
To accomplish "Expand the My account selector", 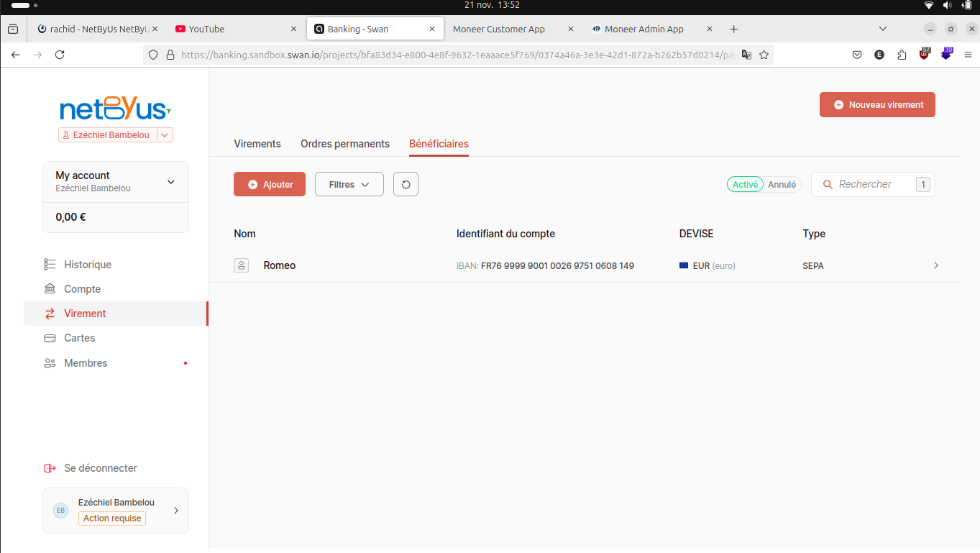I will coord(116,182).
